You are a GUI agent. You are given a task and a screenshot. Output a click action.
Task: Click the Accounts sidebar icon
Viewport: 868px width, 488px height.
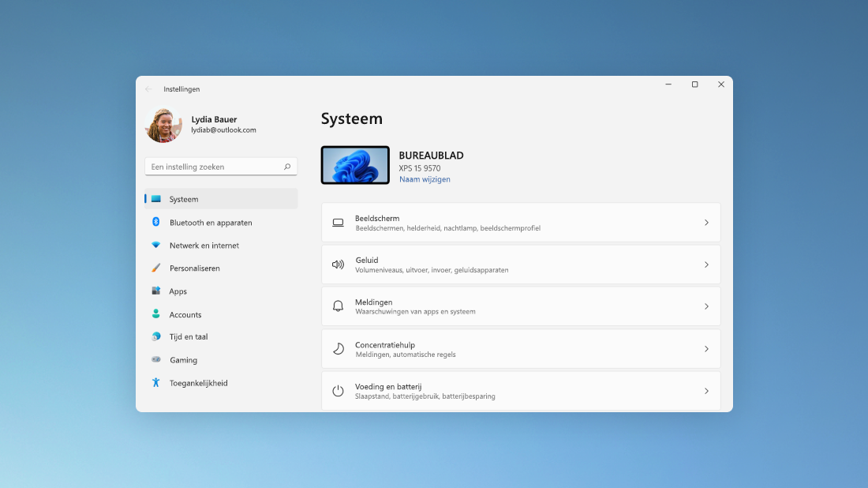tap(158, 314)
